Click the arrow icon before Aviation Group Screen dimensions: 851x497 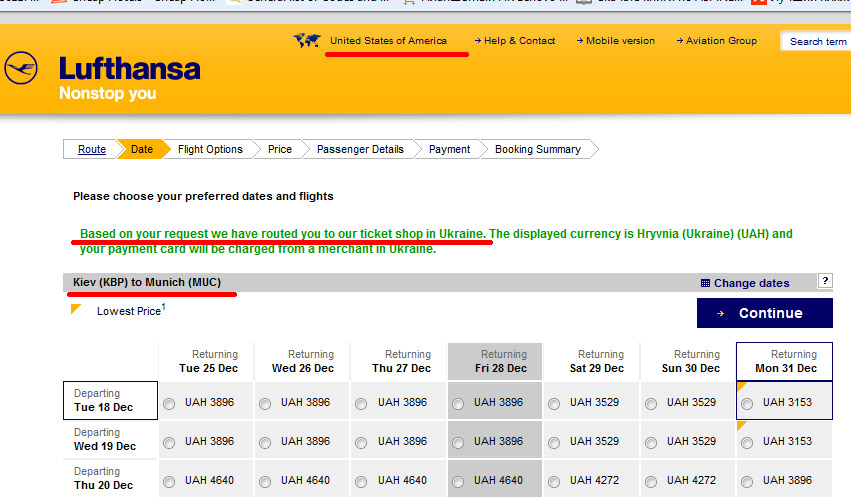pyautogui.click(x=679, y=41)
